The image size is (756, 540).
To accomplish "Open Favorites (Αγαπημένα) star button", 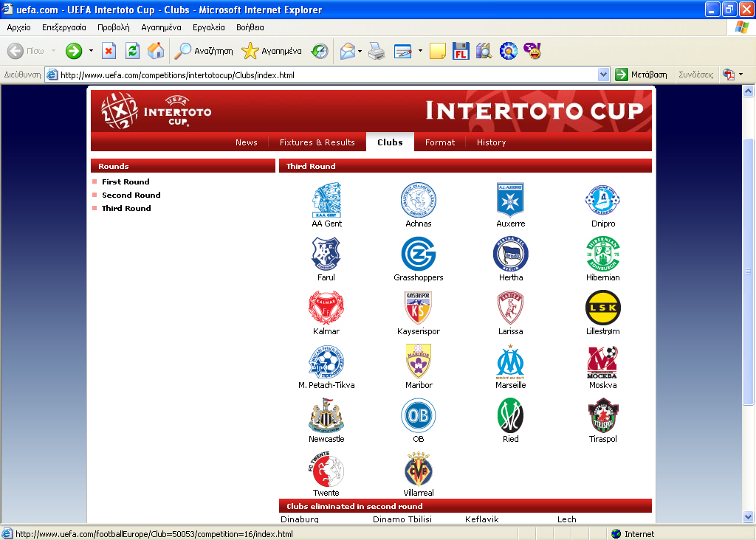I will click(272, 51).
